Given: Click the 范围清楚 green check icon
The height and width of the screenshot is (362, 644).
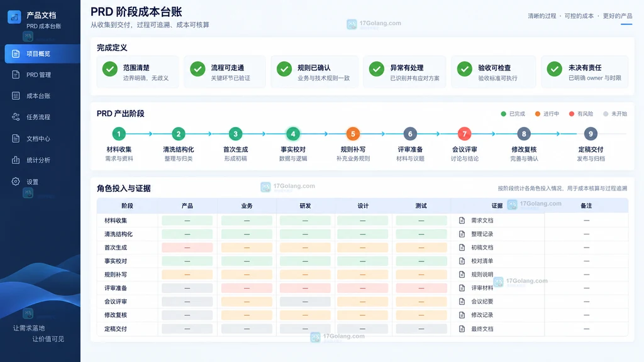Looking at the screenshot, I should coord(109,69).
